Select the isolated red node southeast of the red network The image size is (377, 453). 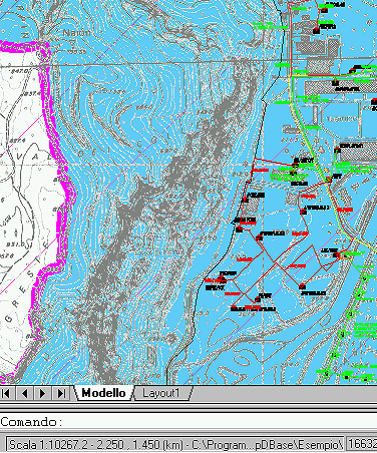(302, 286)
